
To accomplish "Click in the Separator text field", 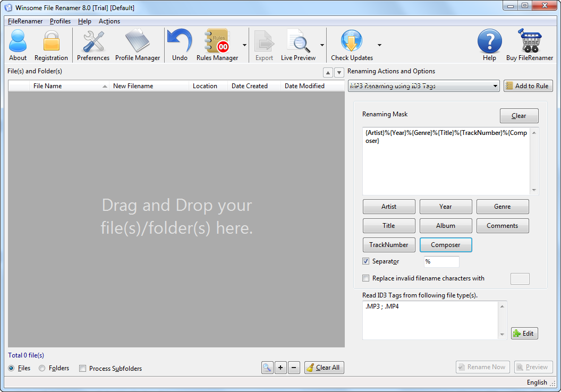I will (441, 261).
